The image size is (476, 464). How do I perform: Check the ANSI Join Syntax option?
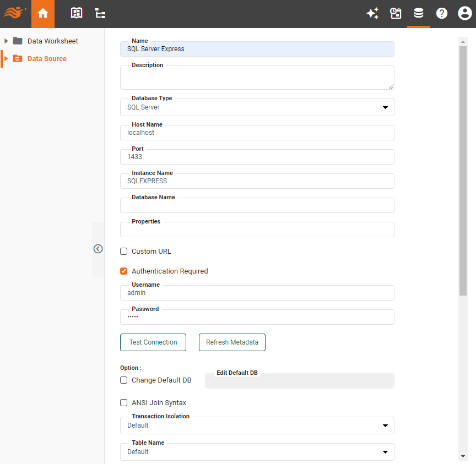(123, 402)
